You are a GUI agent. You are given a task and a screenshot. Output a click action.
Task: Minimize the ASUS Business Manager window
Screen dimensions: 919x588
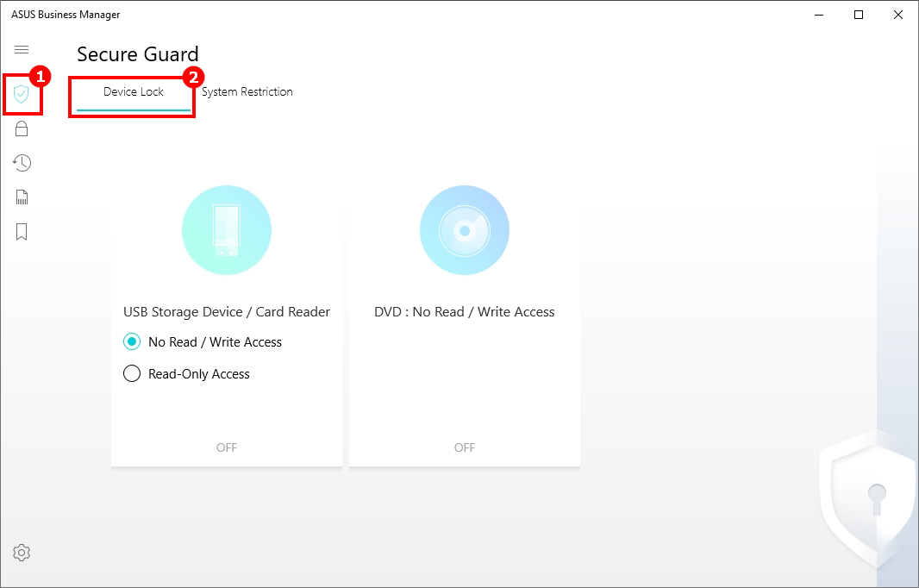coord(819,15)
